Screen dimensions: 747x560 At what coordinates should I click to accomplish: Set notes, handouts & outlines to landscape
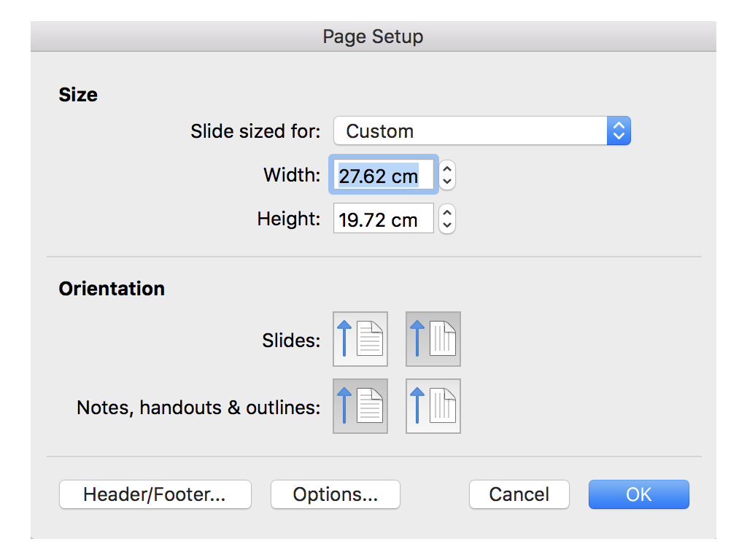tap(433, 406)
